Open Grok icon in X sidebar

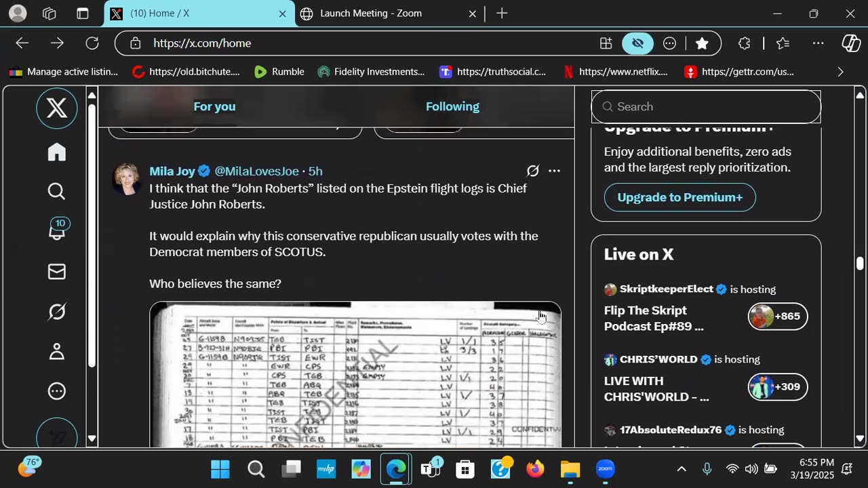click(x=57, y=311)
